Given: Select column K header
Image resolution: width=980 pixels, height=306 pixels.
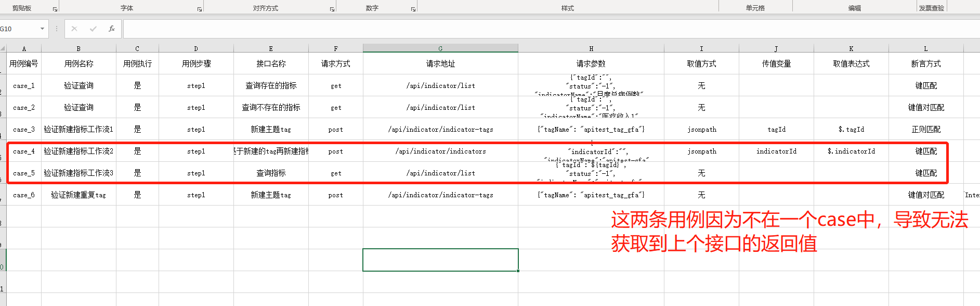Looking at the screenshot, I should pyautogui.click(x=851, y=48).
